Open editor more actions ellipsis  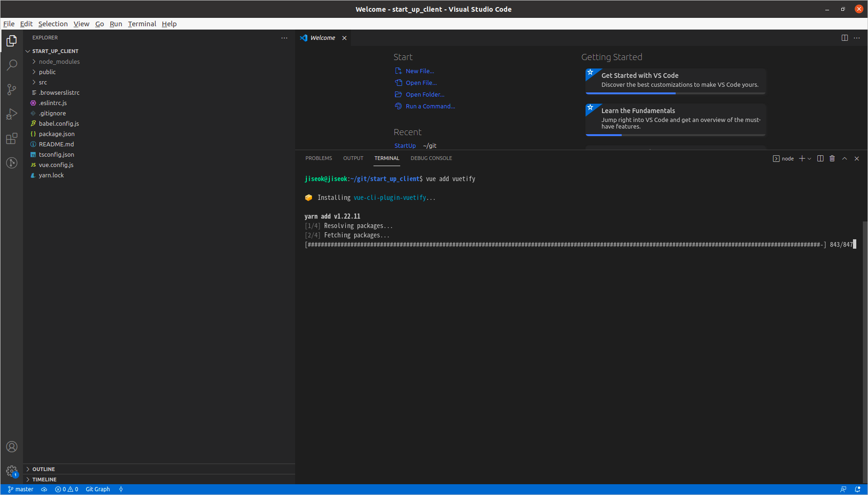click(857, 38)
